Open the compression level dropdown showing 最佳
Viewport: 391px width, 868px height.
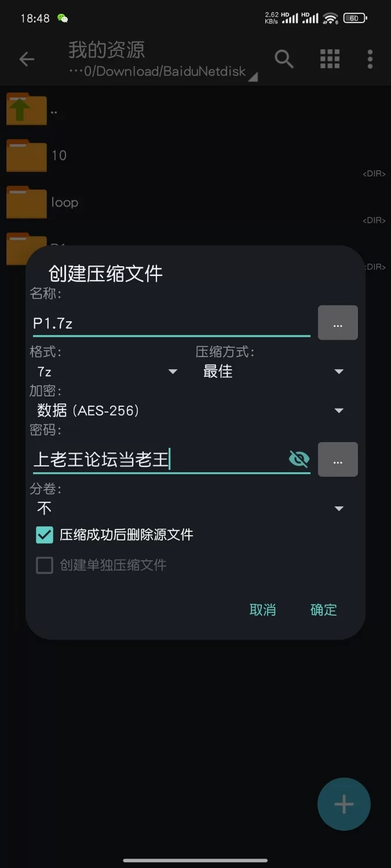click(x=273, y=372)
